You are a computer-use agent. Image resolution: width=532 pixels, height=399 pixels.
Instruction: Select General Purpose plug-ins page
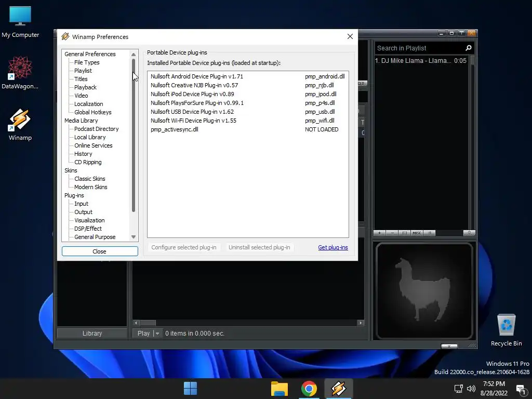click(x=95, y=237)
